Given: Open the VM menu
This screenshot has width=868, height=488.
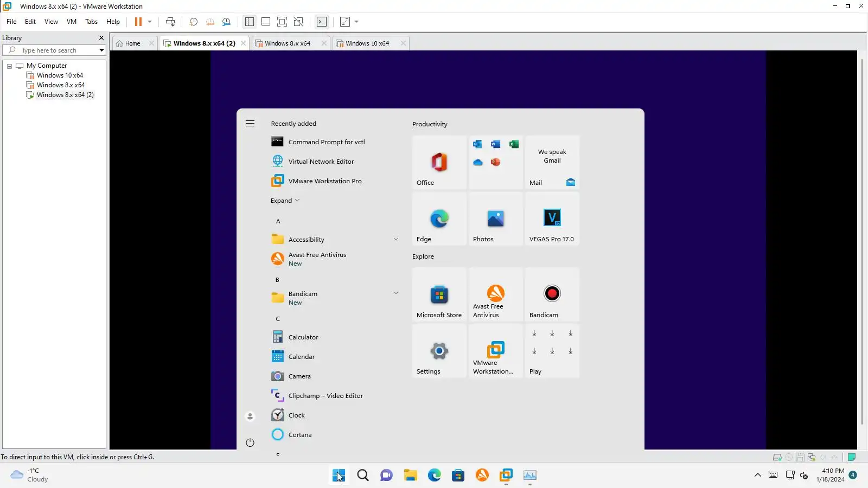Looking at the screenshot, I should click(72, 22).
